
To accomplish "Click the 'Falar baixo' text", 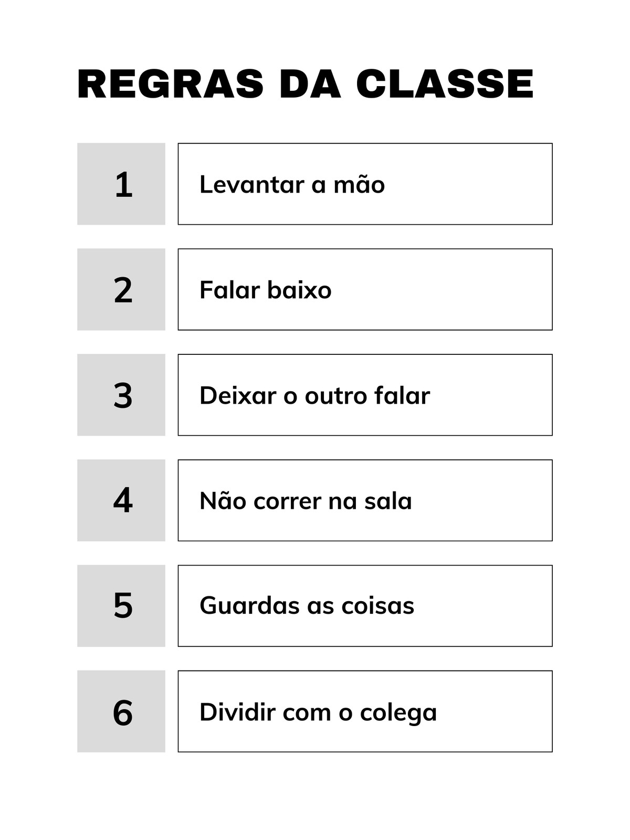I will tap(266, 290).
